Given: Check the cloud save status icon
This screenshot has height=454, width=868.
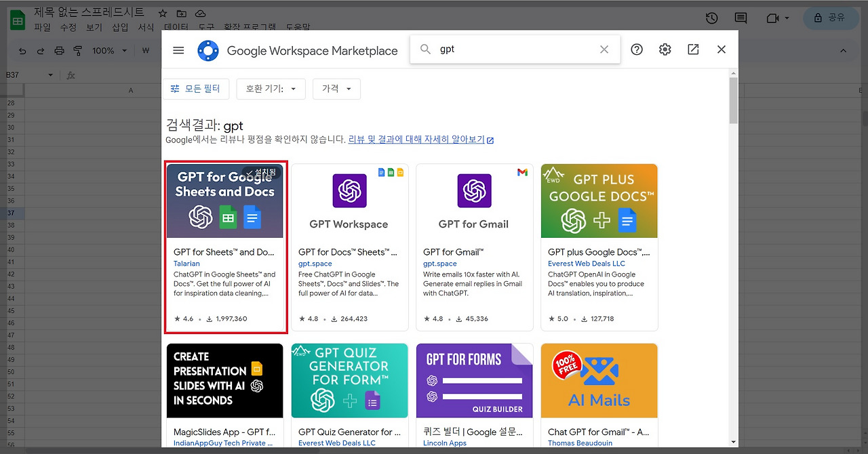Looking at the screenshot, I should pos(201,14).
